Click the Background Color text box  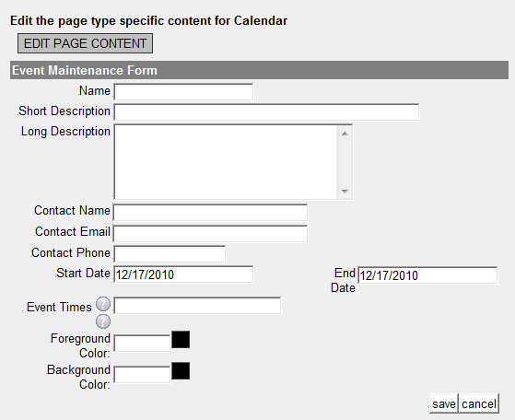tap(142, 375)
